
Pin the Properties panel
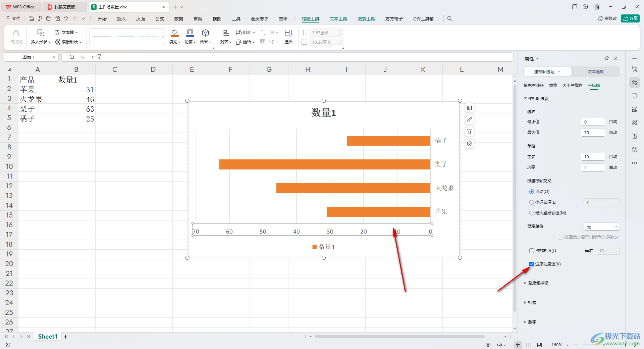(606, 58)
